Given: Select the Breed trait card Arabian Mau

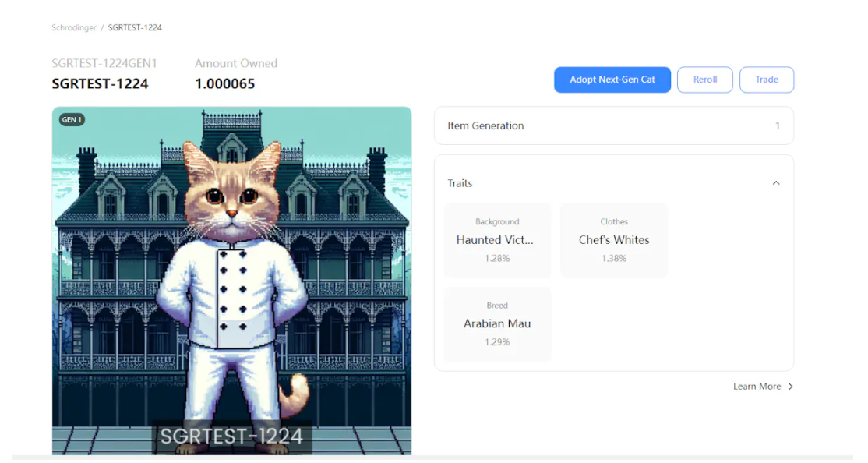Looking at the screenshot, I should (497, 324).
